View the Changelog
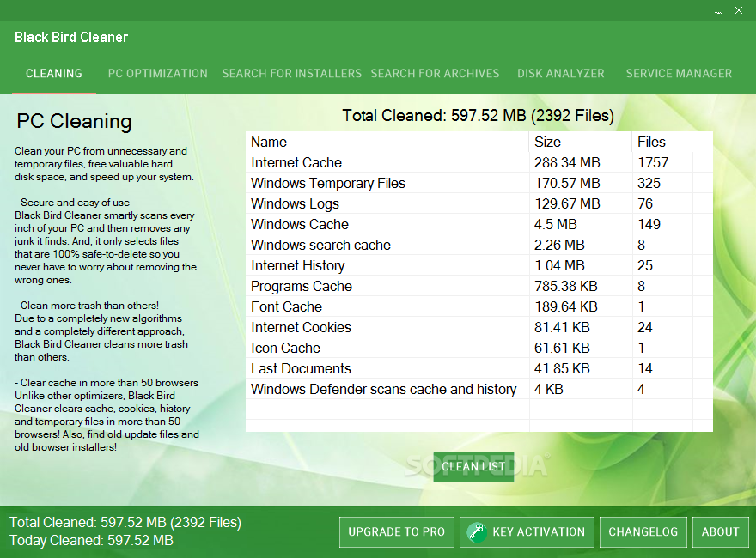 click(643, 532)
